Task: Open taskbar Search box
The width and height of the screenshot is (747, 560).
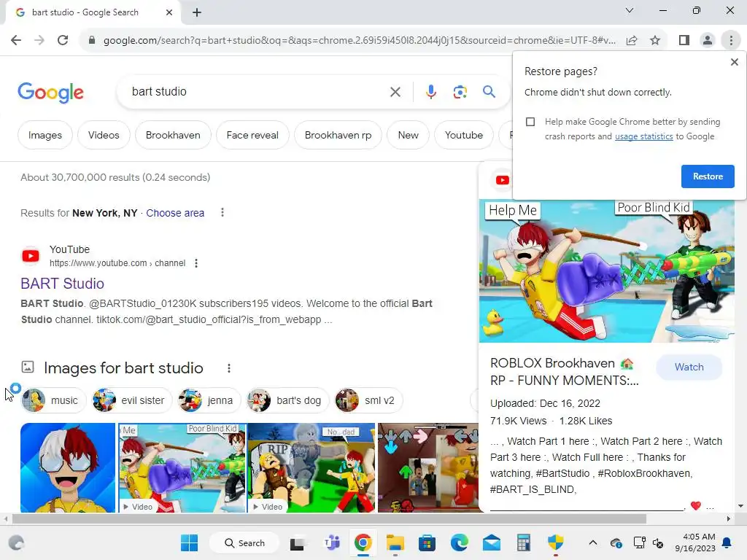Action: [x=244, y=542]
